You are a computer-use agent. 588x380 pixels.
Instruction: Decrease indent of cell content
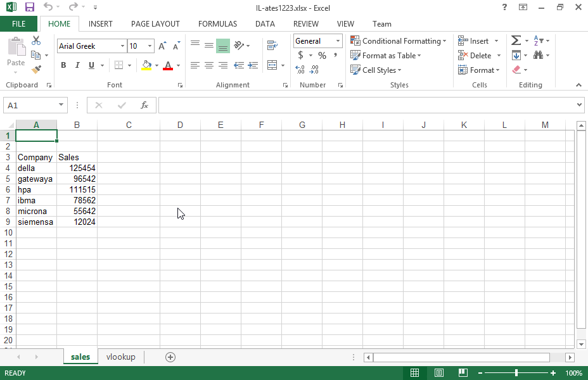coord(239,65)
